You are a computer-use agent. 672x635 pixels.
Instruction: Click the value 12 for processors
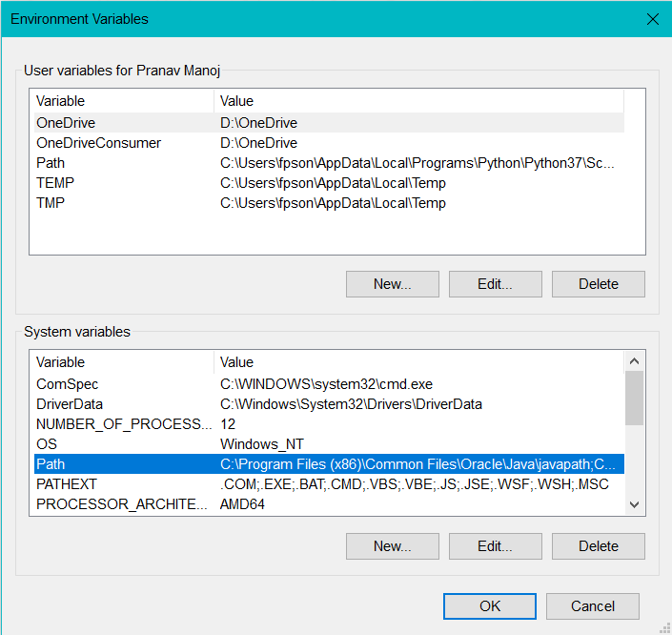point(228,424)
